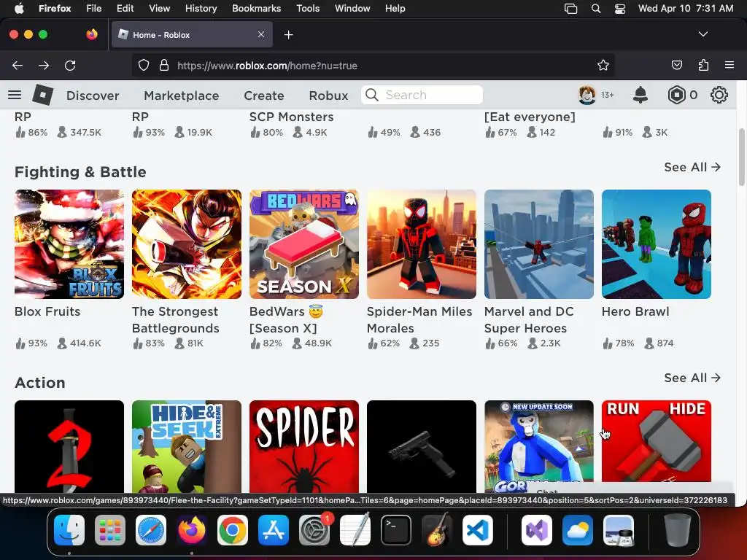Open the Firefox application menu
This screenshot has width=747, height=560.
click(x=729, y=65)
